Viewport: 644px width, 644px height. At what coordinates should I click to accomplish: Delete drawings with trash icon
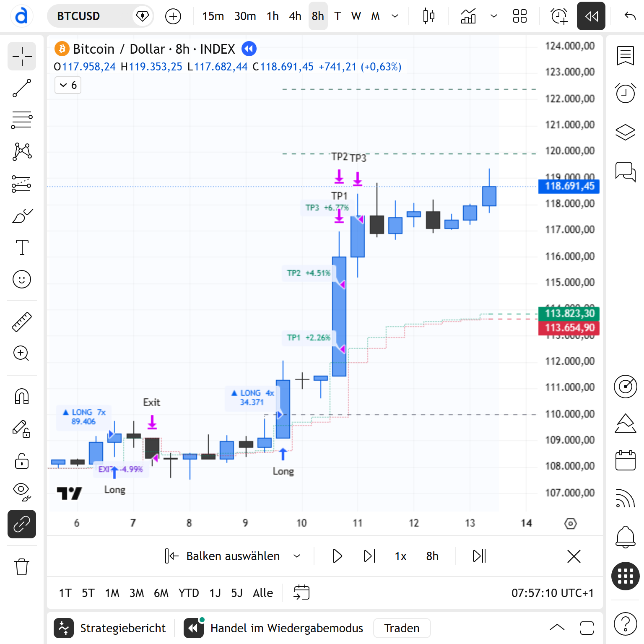click(22, 567)
